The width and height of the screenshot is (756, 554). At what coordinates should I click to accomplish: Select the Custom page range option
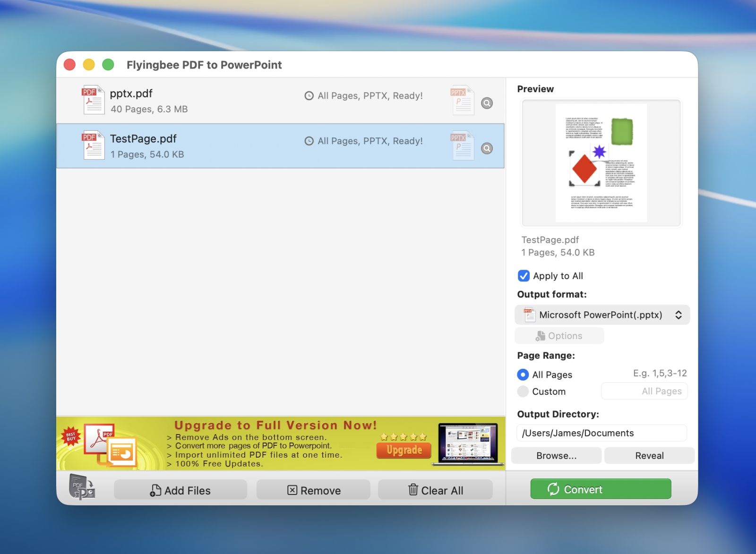coord(523,392)
